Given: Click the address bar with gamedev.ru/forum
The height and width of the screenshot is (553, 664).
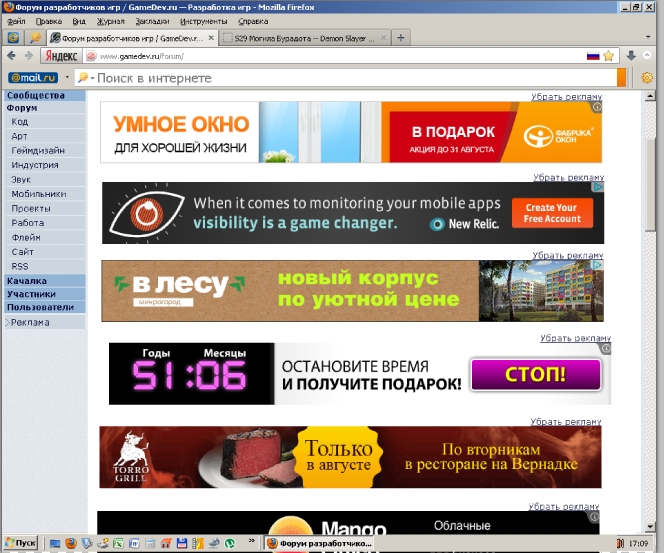Looking at the screenshot, I should click(339, 56).
